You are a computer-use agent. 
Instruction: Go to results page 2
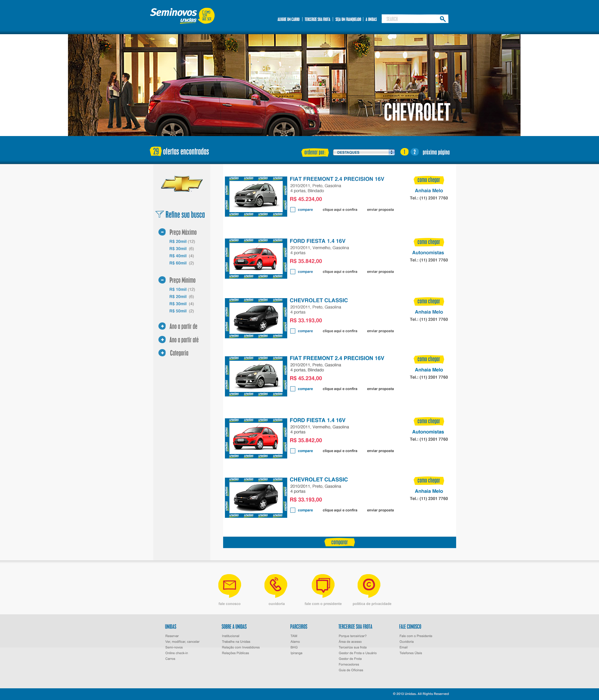[415, 152]
